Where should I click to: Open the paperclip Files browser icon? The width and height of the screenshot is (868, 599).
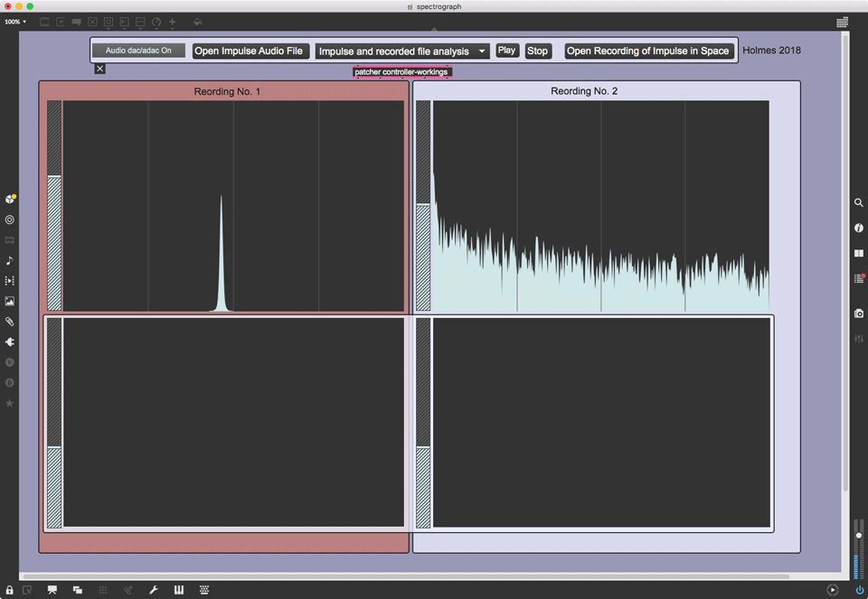point(9,322)
